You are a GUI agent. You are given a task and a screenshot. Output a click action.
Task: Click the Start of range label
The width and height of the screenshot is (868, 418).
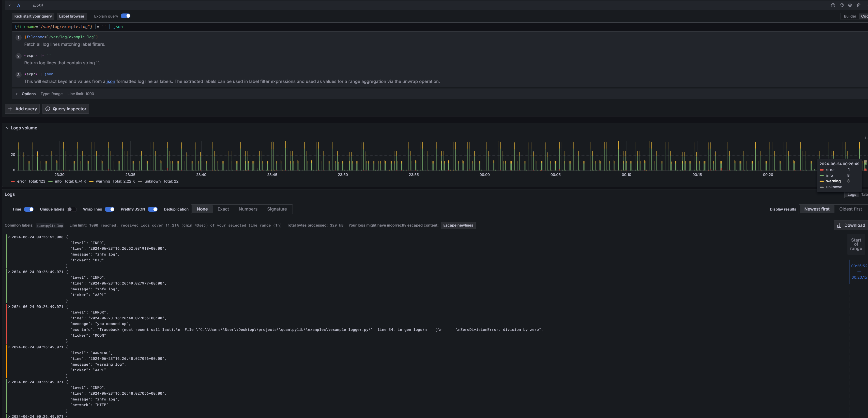(856, 244)
